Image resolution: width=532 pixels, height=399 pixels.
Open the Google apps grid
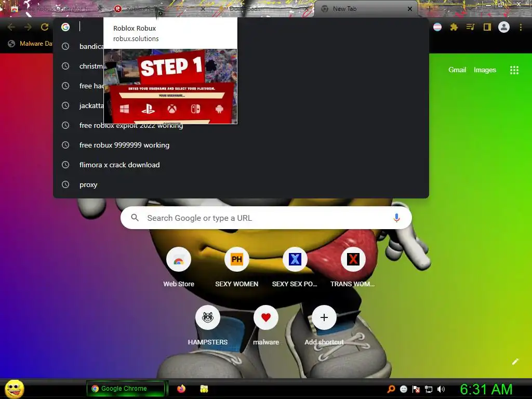coord(514,70)
